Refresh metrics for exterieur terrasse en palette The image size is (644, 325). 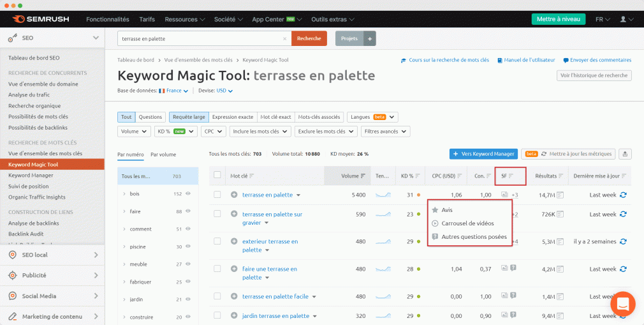tap(623, 241)
